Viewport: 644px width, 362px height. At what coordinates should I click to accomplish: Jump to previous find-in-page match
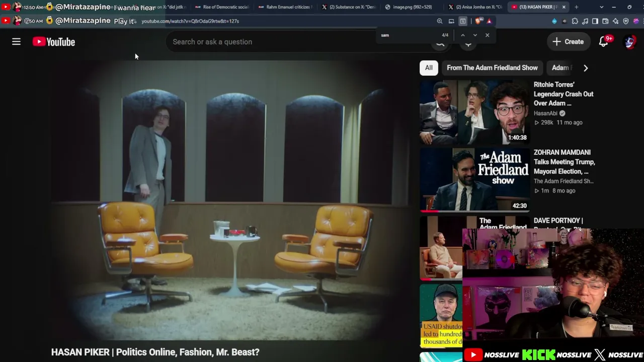coord(463,35)
